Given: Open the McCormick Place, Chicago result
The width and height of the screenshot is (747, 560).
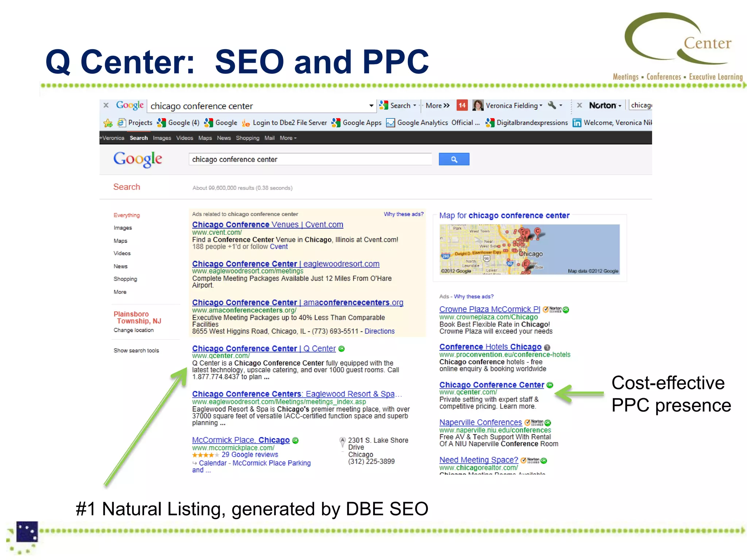Looking at the screenshot, I should click(x=241, y=440).
